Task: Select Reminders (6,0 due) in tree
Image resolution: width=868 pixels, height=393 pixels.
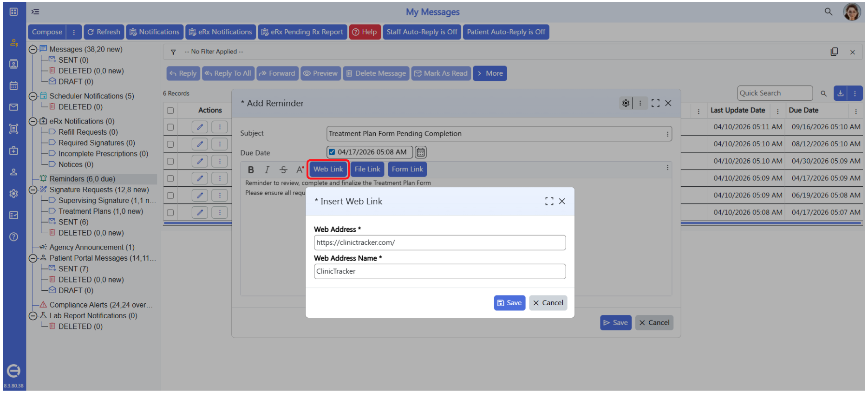Action: click(x=82, y=179)
